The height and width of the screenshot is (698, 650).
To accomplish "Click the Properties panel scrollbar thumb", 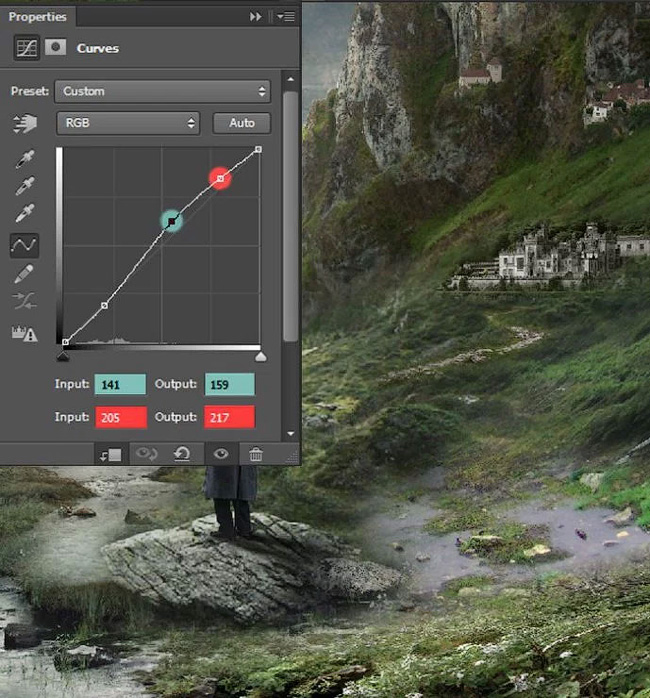I will (291, 216).
